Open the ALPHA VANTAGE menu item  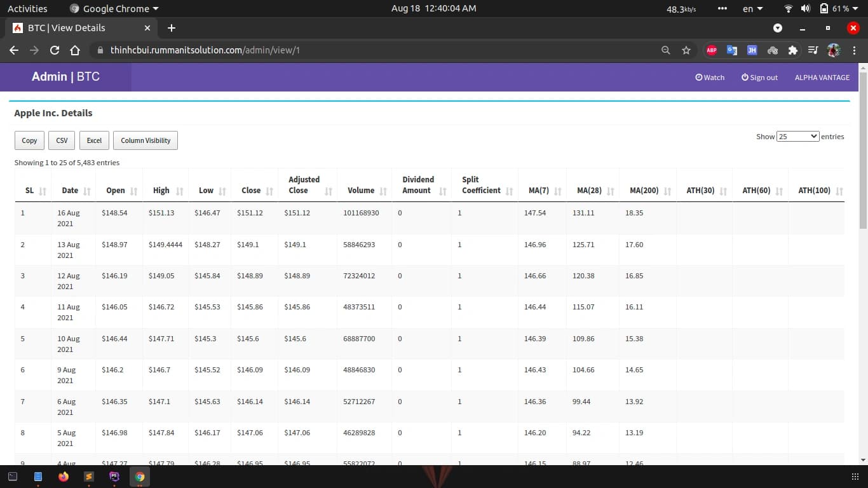[822, 78]
